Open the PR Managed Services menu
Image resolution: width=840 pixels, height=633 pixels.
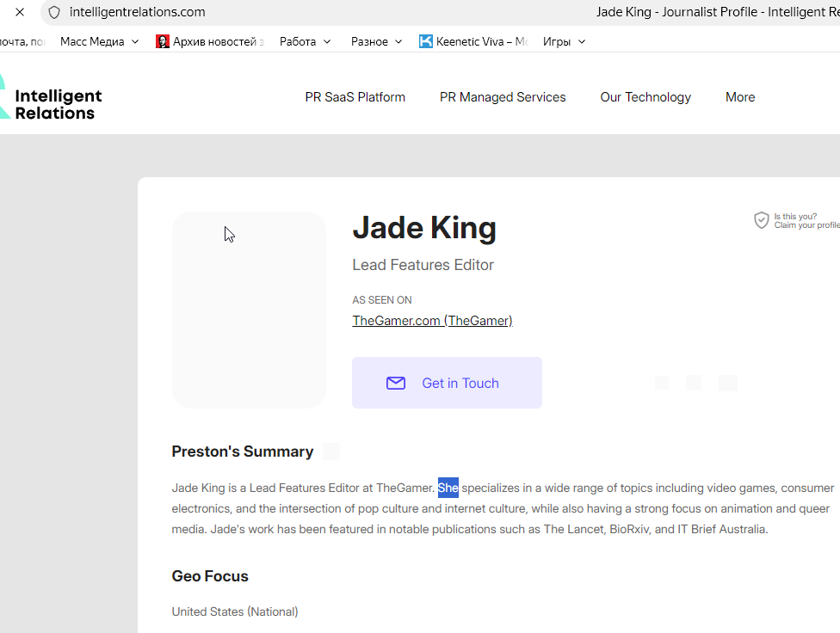tap(503, 97)
